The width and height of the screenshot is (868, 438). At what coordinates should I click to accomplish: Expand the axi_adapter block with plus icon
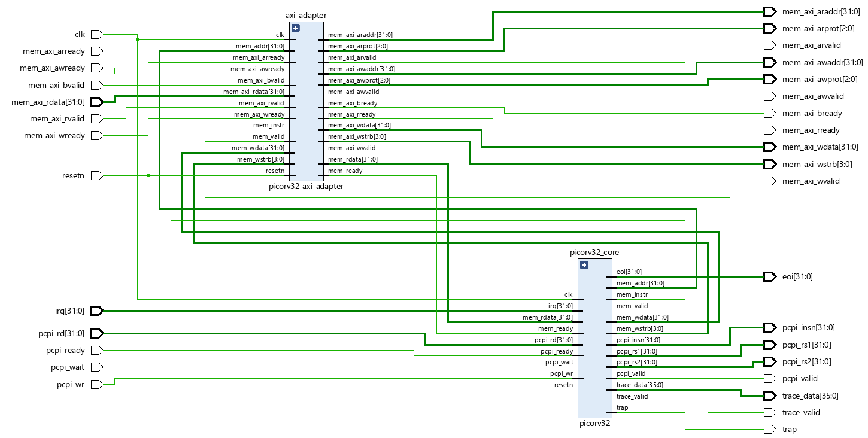click(295, 28)
